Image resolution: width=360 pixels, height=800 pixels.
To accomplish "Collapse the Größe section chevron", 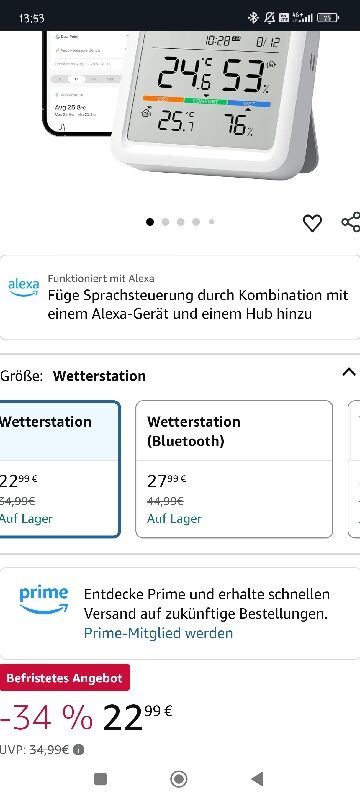I will [349, 372].
